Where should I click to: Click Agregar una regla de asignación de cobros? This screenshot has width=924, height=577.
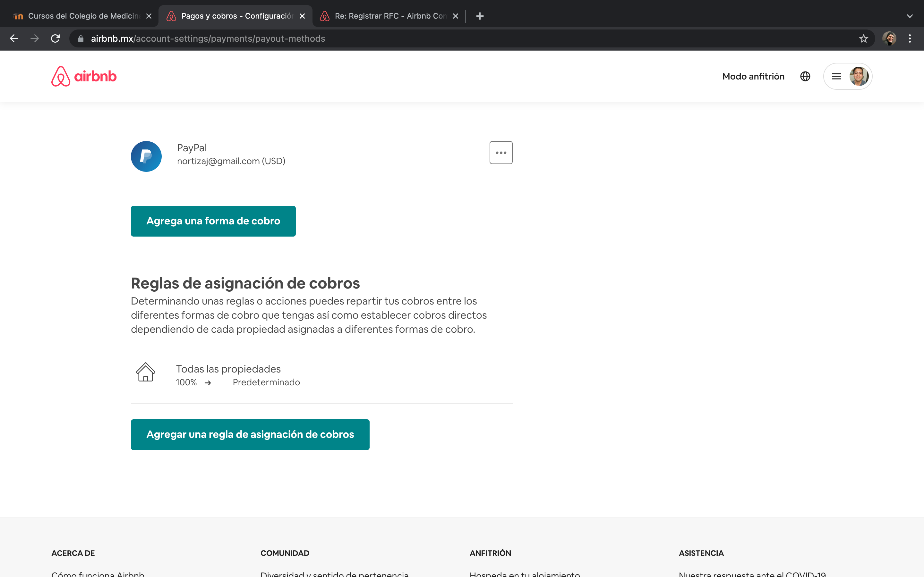250,434
